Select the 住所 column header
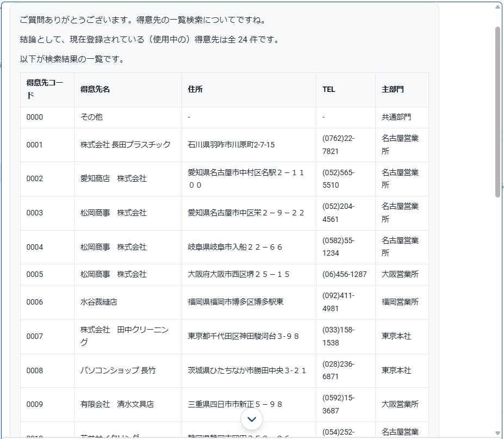504x439 pixels. click(249, 89)
